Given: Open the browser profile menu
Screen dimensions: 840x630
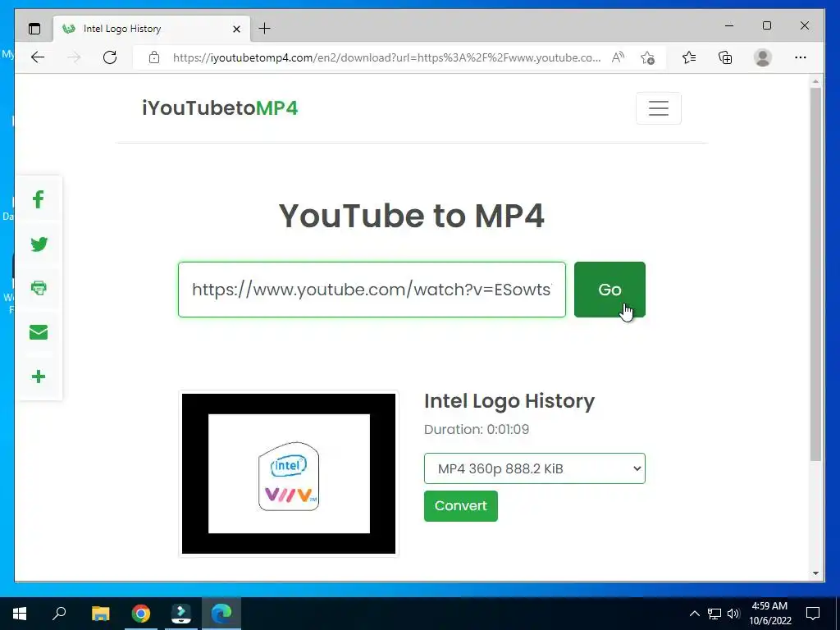Looking at the screenshot, I should [x=762, y=57].
